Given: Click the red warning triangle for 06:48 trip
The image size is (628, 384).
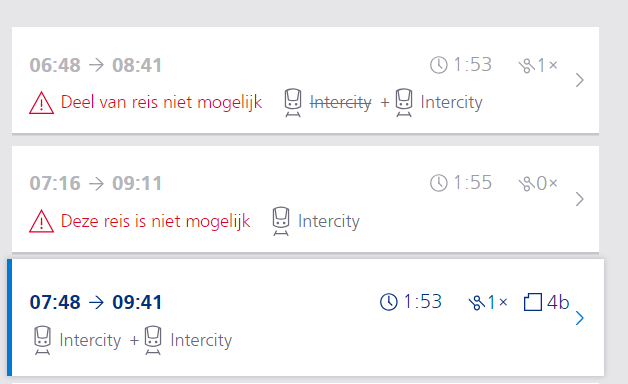Looking at the screenshot, I should 41,103.
